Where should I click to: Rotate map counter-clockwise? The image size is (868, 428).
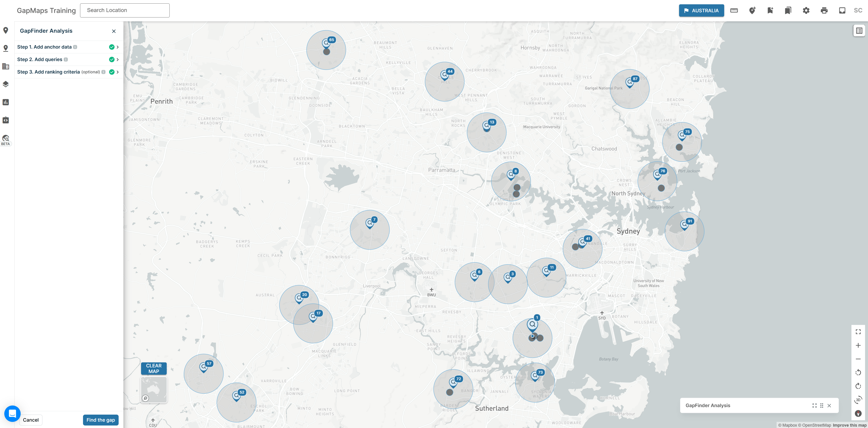[858, 372]
